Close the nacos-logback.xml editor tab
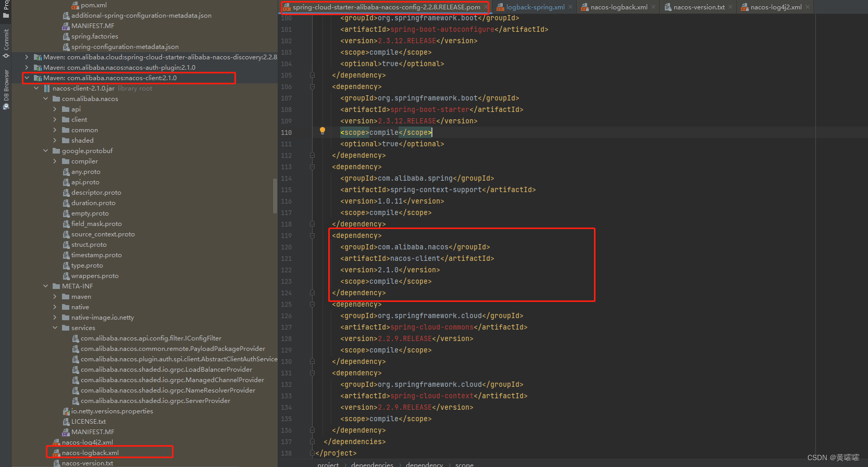Image resolution: width=868 pixels, height=467 pixels. (653, 7)
